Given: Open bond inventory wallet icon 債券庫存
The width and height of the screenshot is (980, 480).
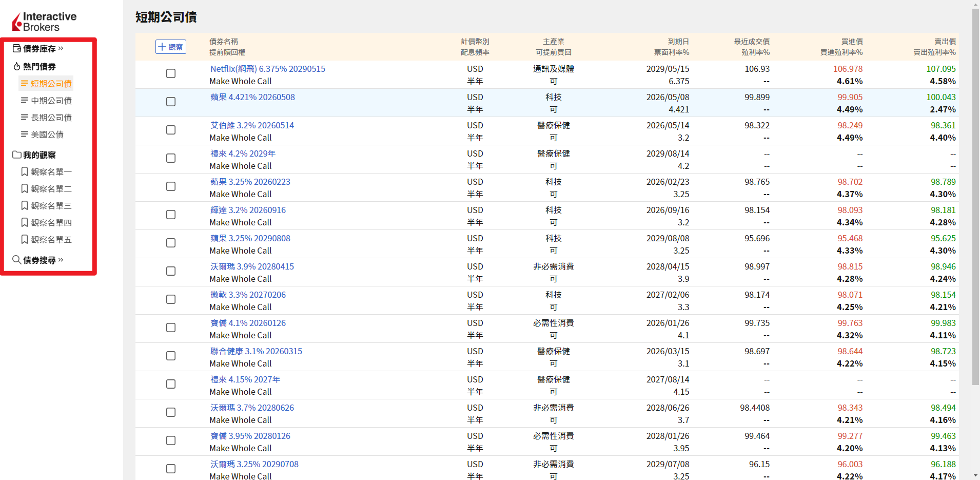Looking at the screenshot, I should tap(17, 48).
